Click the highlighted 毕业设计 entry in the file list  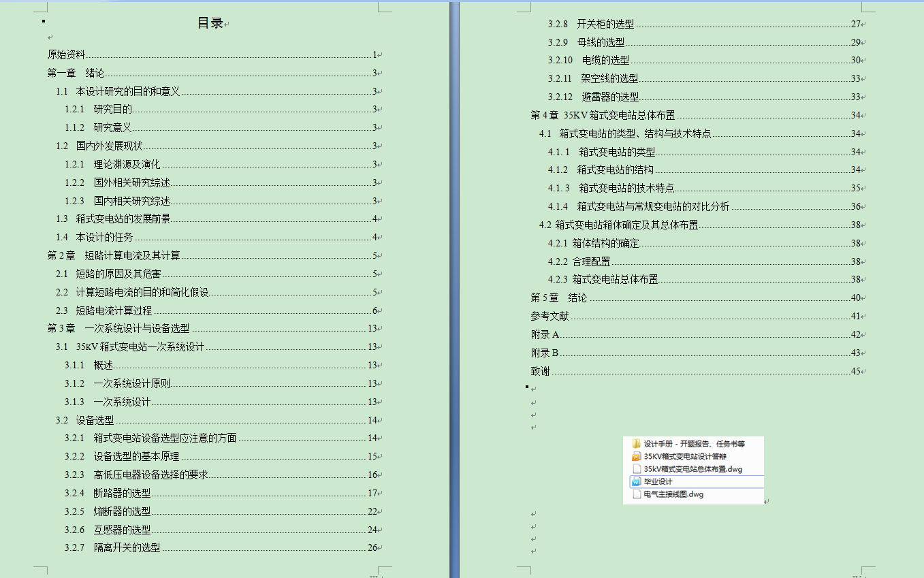[693, 481]
